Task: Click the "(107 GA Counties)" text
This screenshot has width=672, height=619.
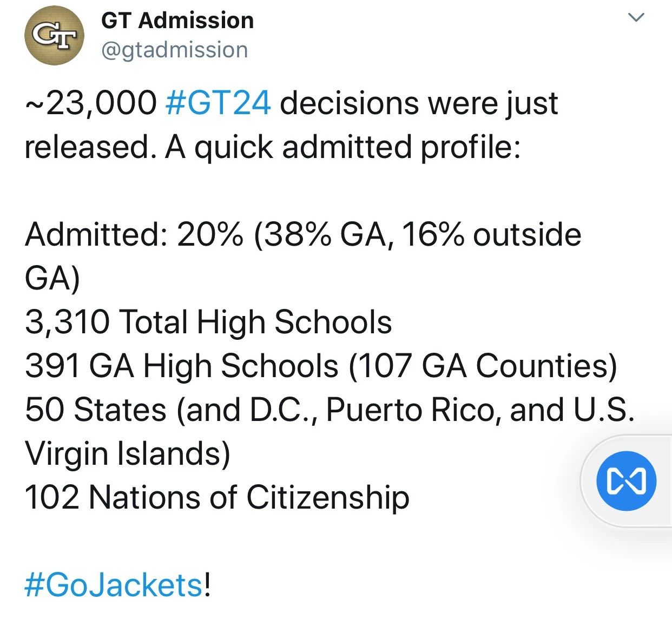Action: (483, 367)
